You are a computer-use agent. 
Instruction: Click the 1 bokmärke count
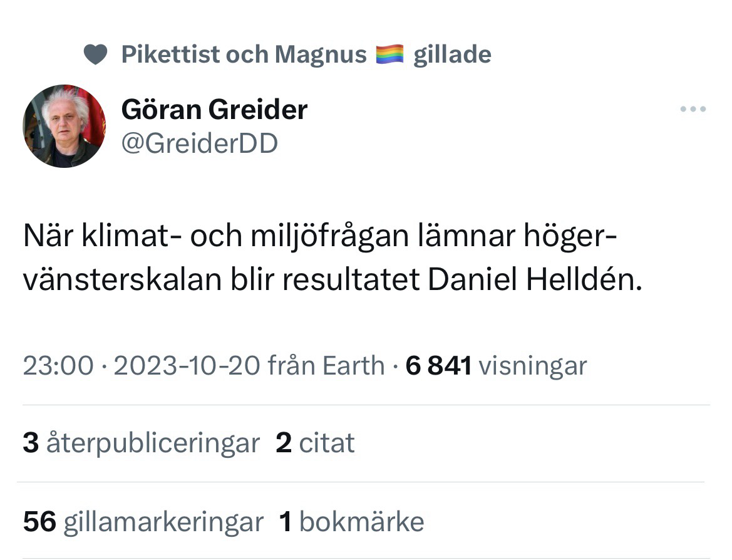(x=351, y=521)
